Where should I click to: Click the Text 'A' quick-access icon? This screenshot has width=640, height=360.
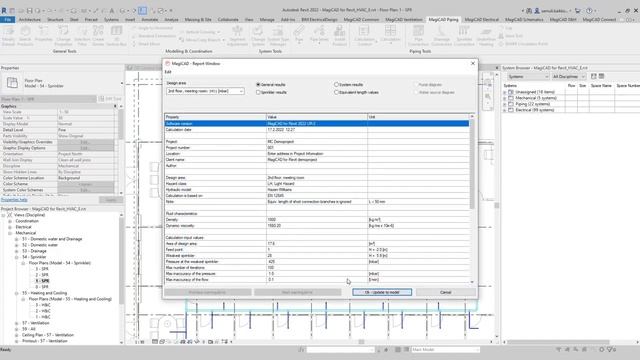click(111, 10)
